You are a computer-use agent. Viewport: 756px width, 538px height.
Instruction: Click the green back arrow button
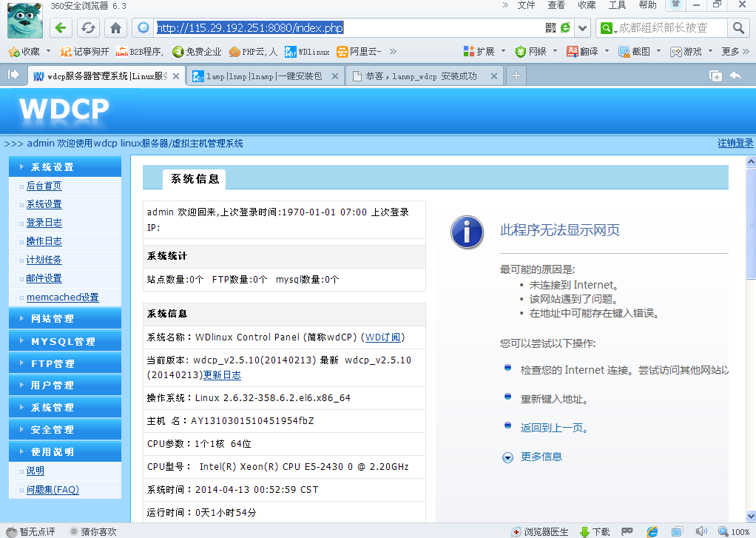[61, 28]
